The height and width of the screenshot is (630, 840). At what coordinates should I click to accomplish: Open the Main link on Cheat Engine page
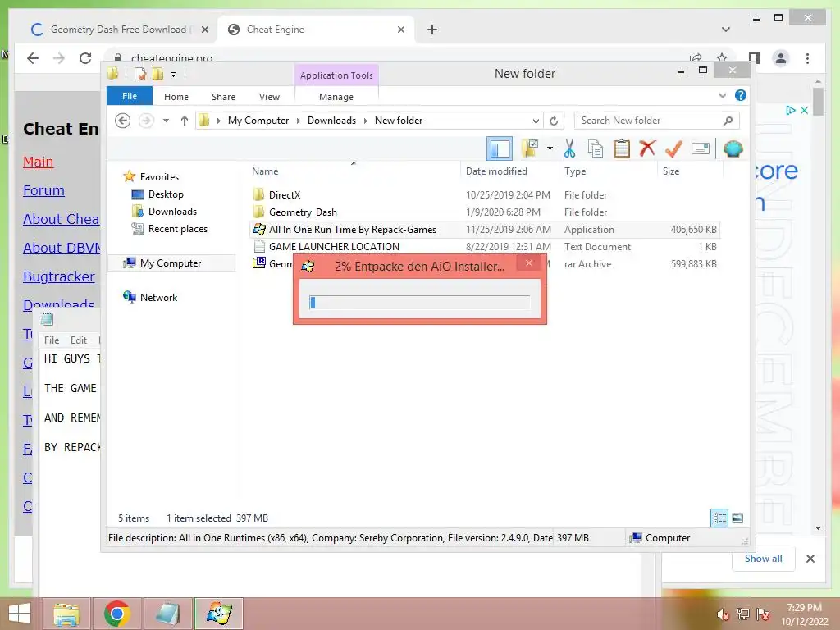point(38,162)
